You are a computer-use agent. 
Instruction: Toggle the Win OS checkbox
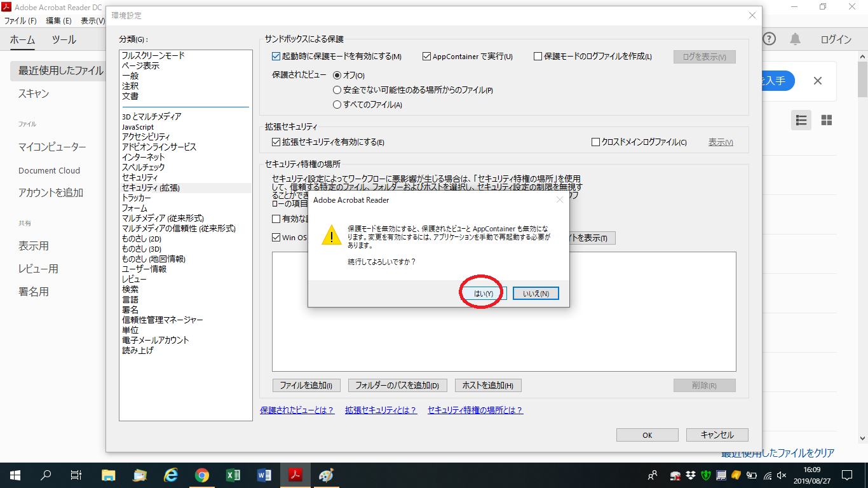pyautogui.click(x=276, y=238)
